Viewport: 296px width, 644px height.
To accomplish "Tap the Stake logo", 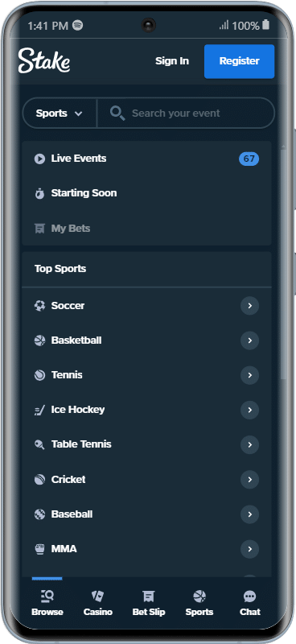I will click(x=44, y=61).
